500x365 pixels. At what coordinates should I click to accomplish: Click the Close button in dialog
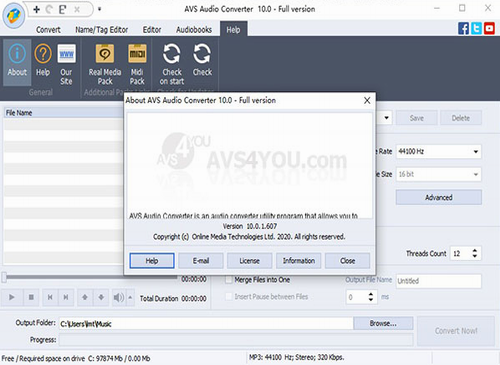click(x=347, y=261)
